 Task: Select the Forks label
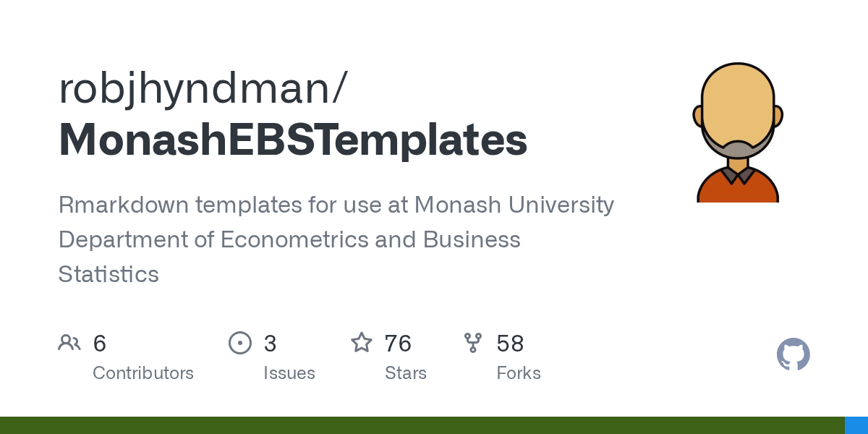[519, 373]
